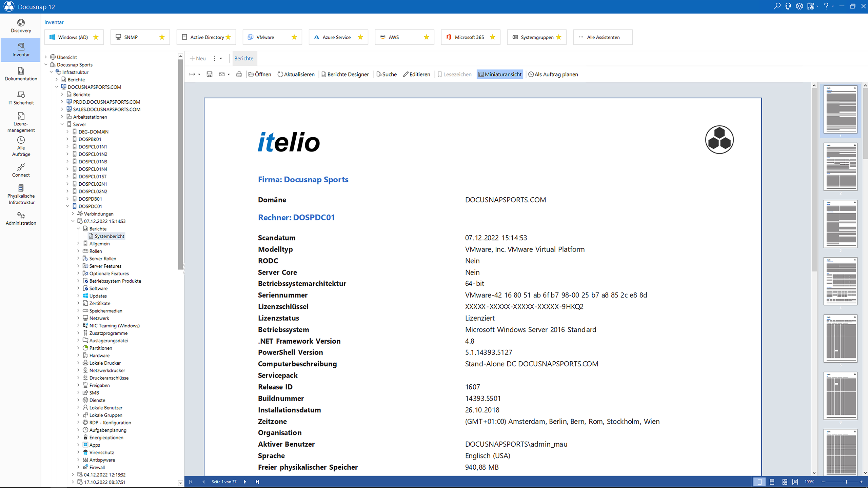Switch to multiple pages grid view
Image resolution: width=868 pixels, height=488 pixels.
tap(785, 482)
